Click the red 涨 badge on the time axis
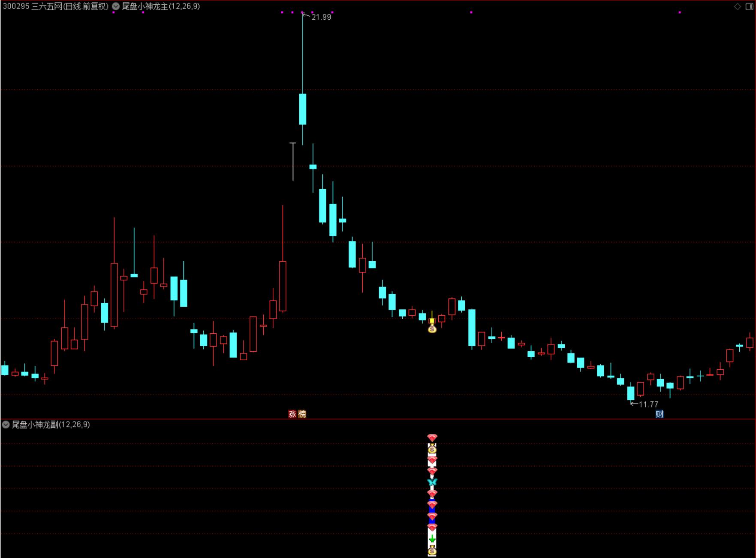The height and width of the screenshot is (558, 756). 292,414
